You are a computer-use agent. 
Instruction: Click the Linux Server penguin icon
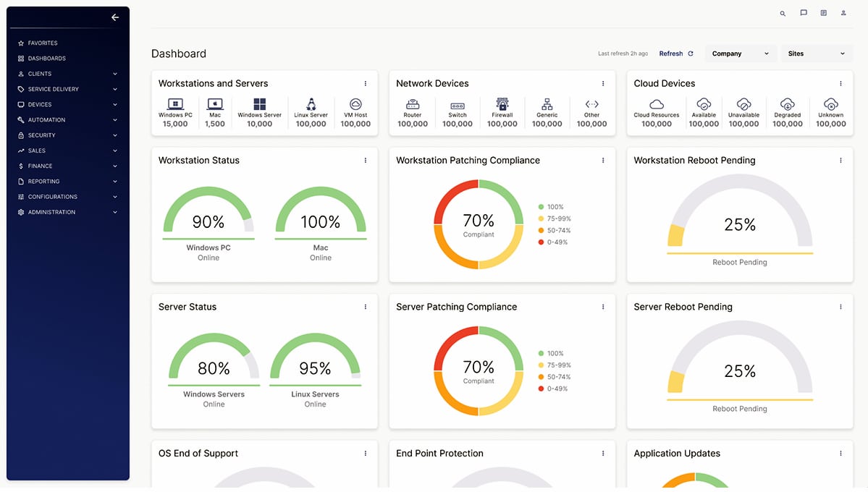(311, 104)
